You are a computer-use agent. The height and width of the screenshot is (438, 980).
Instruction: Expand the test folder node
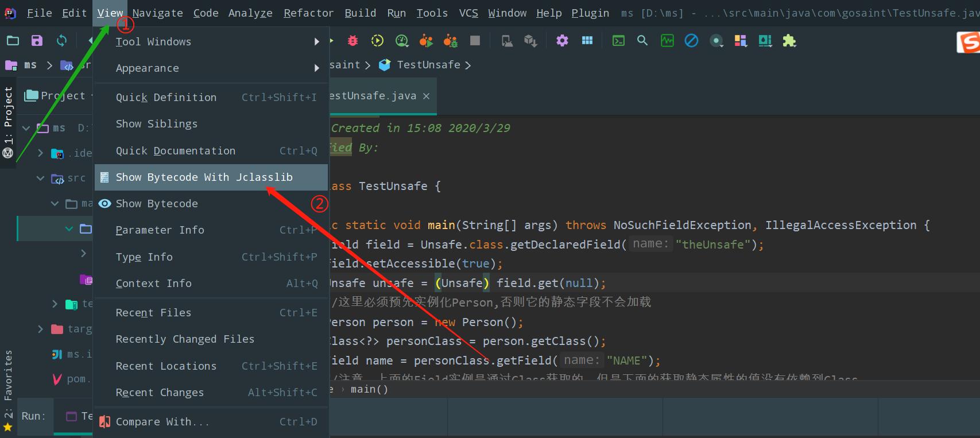[x=55, y=304]
